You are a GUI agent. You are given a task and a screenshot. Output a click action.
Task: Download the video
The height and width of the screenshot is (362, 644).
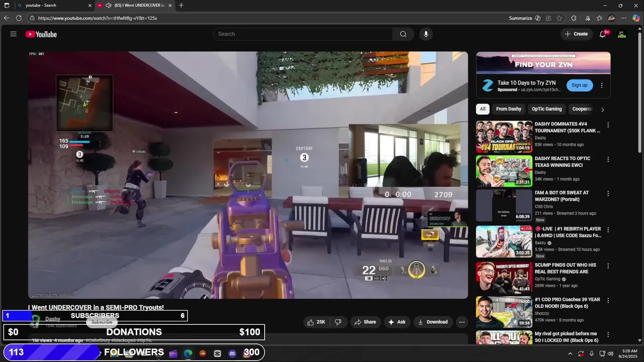(x=433, y=322)
